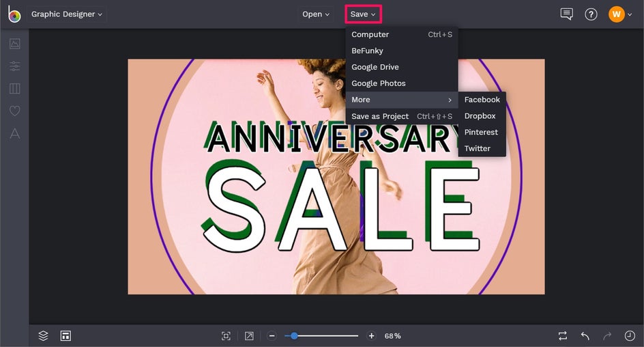Zoom in with the plus button
The image size is (644, 347).
tap(371, 336)
